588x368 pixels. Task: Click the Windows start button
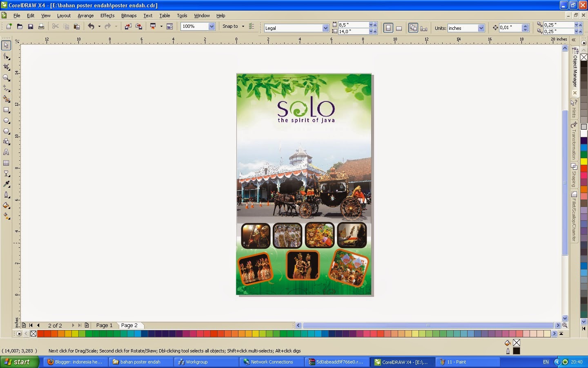(20, 362)
